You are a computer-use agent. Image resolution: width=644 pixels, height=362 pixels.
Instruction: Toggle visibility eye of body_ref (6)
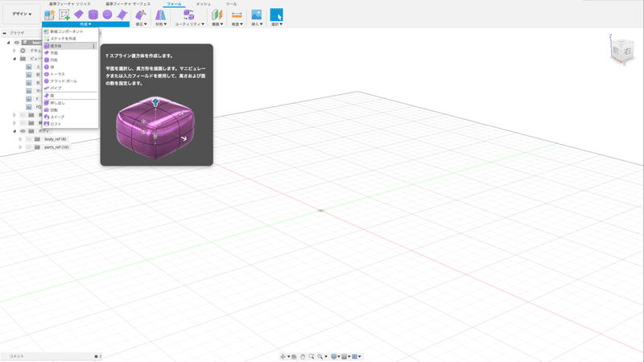(x=29, y=139)
